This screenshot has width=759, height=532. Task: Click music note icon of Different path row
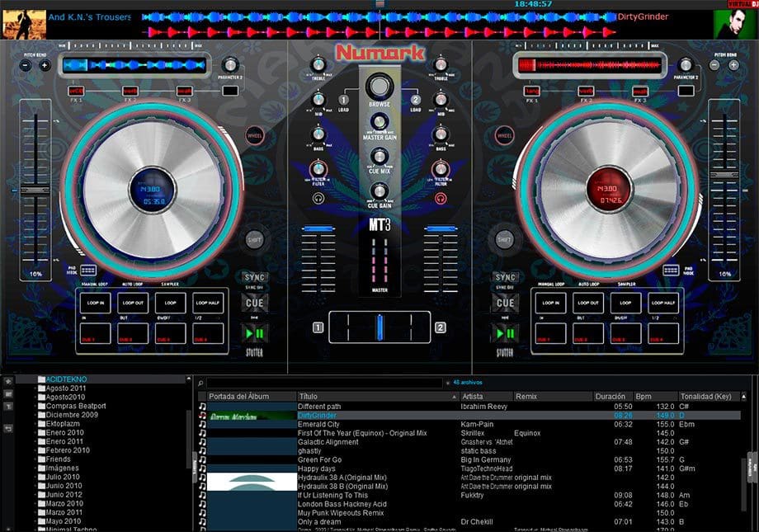(202, 407)
